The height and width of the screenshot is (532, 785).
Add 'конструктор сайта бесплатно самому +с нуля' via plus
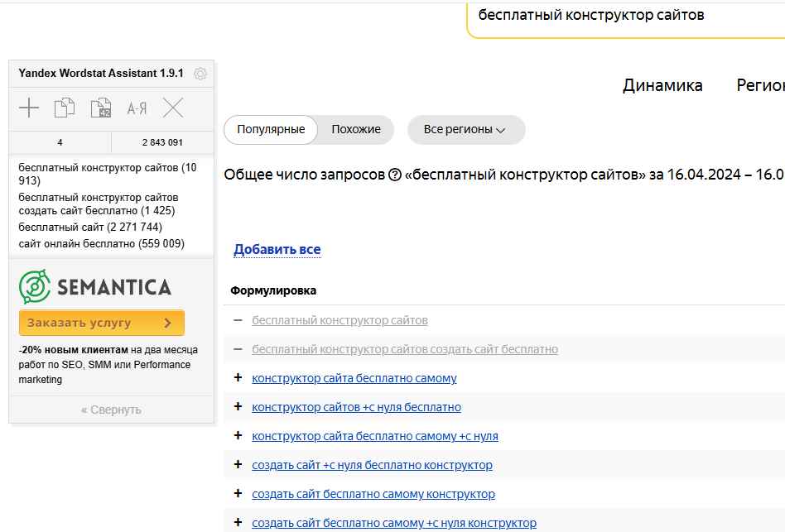click(238, 435)
